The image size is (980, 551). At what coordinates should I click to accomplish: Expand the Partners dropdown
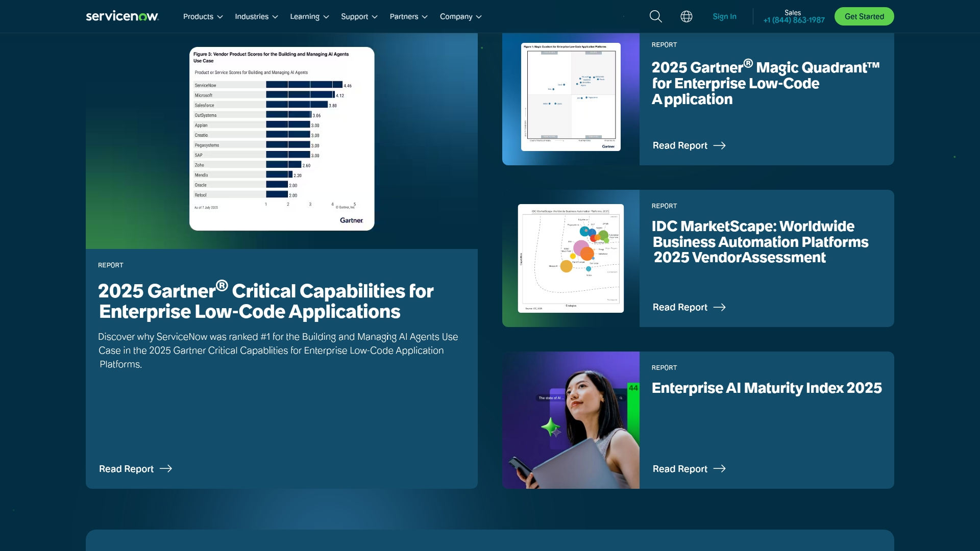click(408, 16)
